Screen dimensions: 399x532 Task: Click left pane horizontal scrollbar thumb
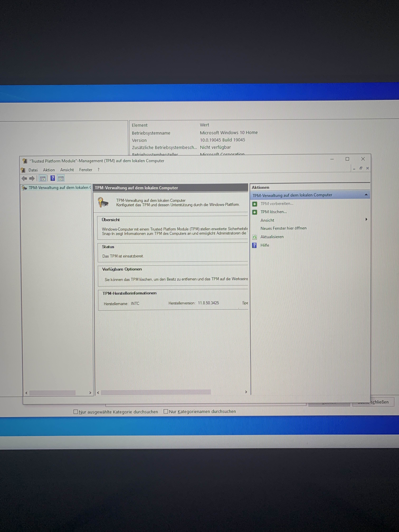point(52,393)
